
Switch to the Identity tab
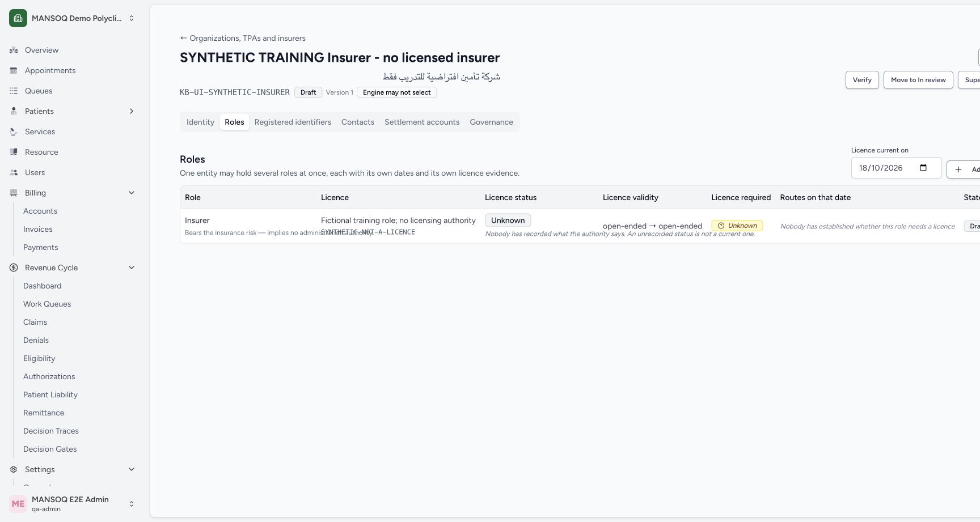click(200, 122)
